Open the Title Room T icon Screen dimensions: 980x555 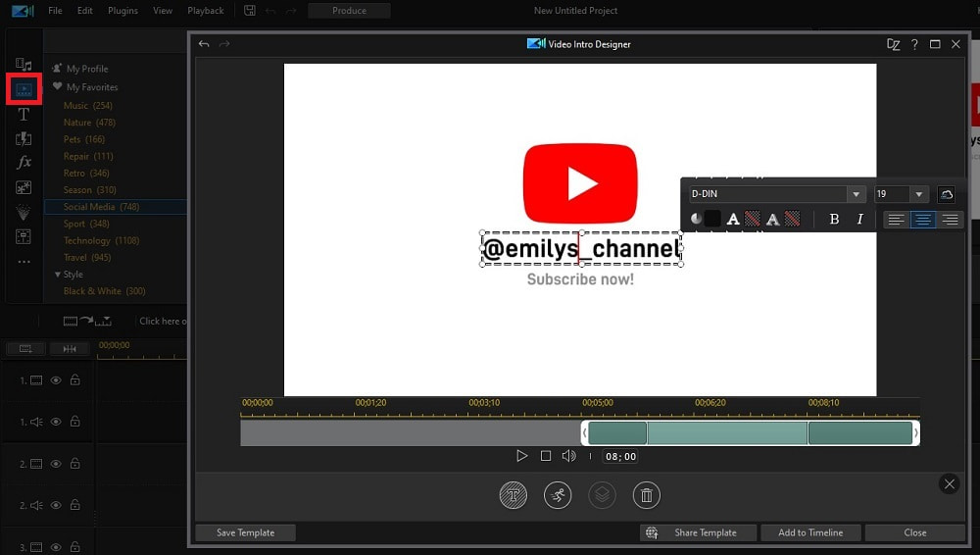[x=24, y=115]
